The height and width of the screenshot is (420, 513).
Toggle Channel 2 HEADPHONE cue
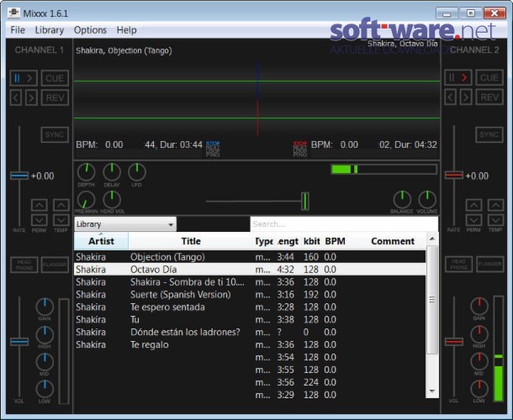point(458,265)
